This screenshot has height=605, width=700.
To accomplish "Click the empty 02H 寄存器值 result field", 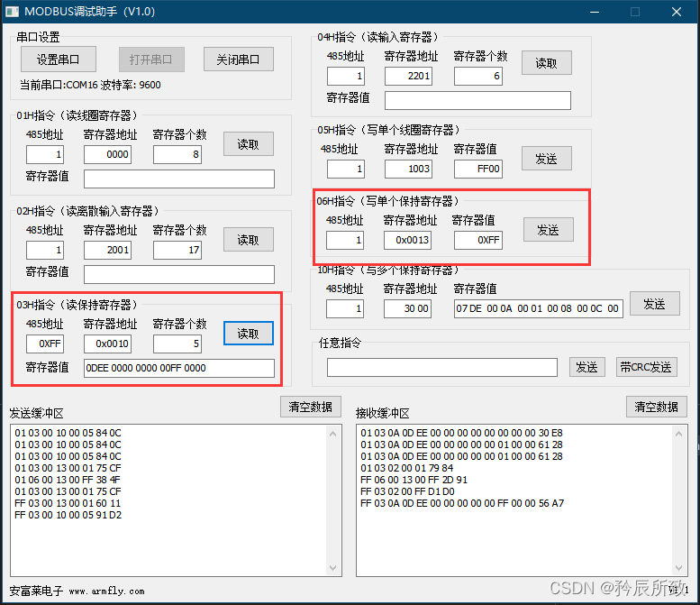I will tap(179, 274).
